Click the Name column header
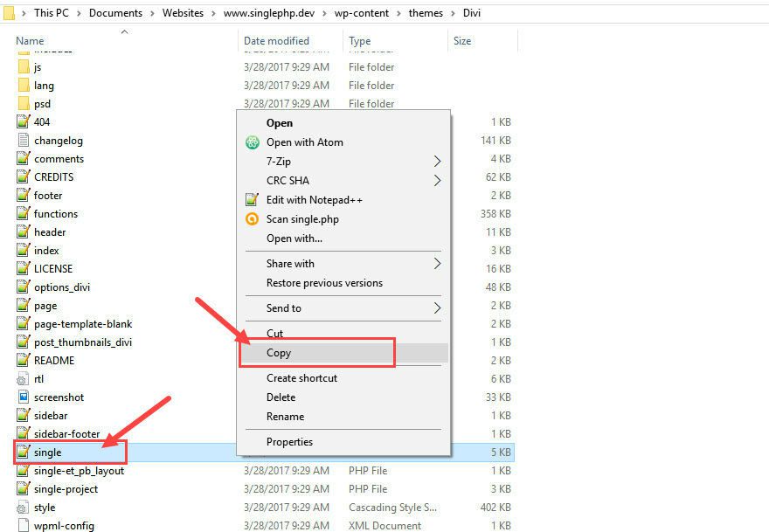Viewport: 769px width, 532px height. (x=30, y=41)
